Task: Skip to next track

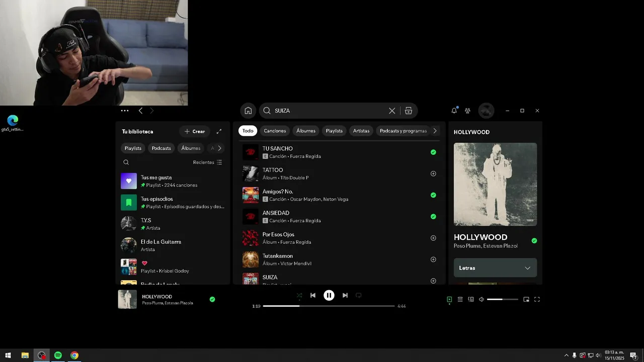Action: pos(345,295)
